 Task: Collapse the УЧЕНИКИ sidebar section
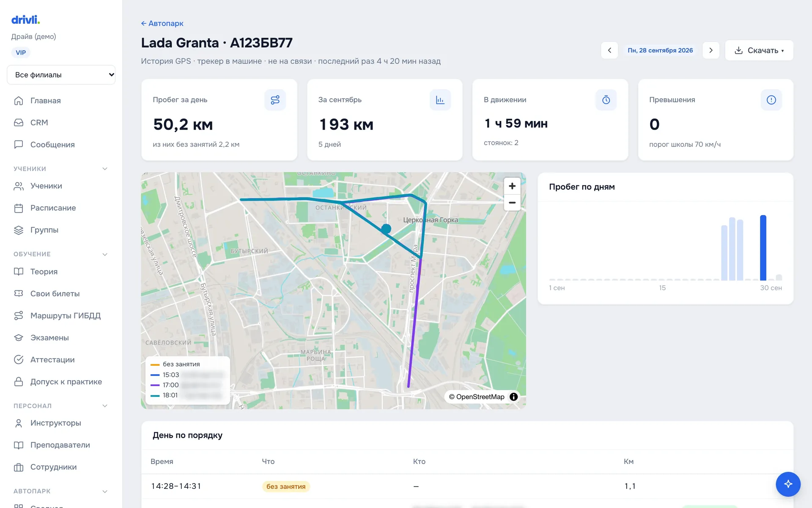click(x=105, y=169)
